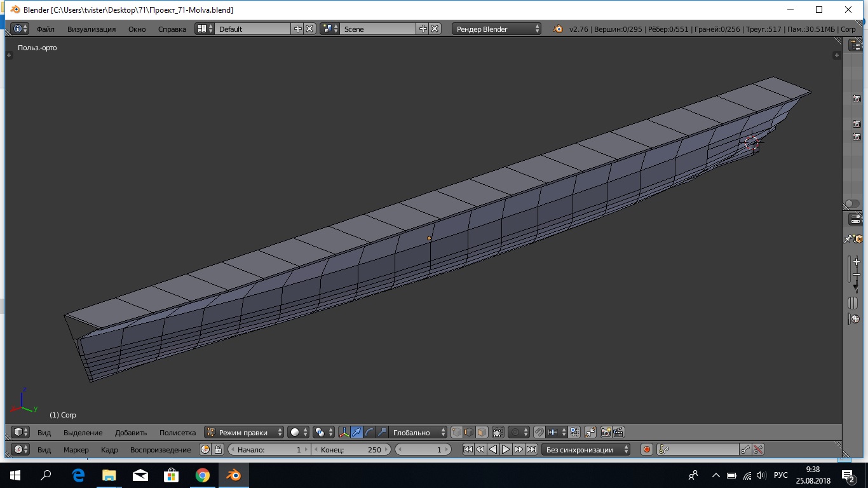868x488 pixels.
Task: Jump to the first frame of the timeline
Action: (x=468, y=450)
